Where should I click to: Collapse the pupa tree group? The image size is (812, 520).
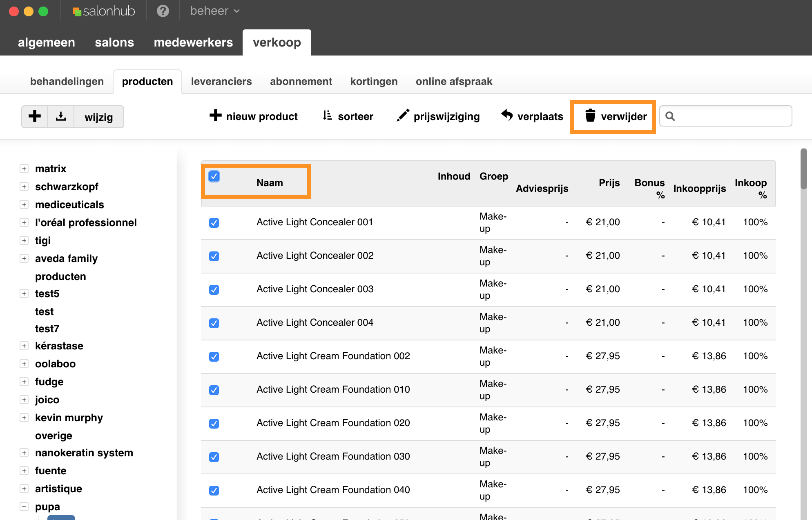24,507
